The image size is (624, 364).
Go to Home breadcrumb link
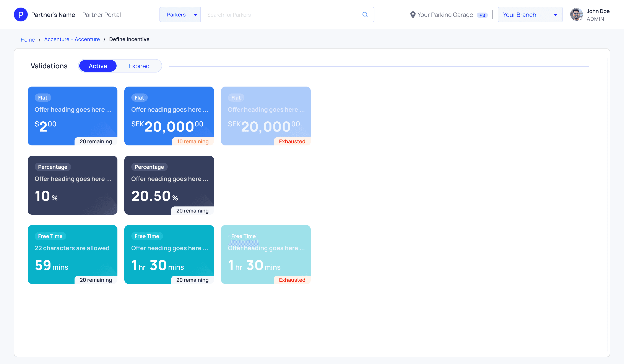pyautogui.click(x=28, y=40)
